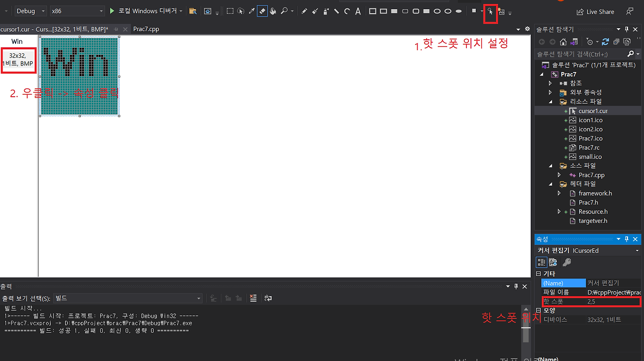Select small.ico file
644x361 pixels.
pyautogui.click(x=590, y=157)
